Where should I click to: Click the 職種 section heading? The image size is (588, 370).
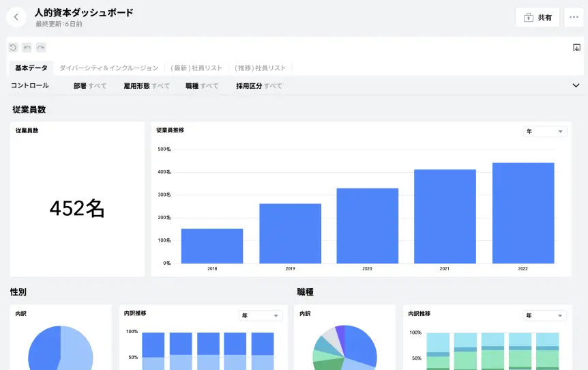point(305,292)
